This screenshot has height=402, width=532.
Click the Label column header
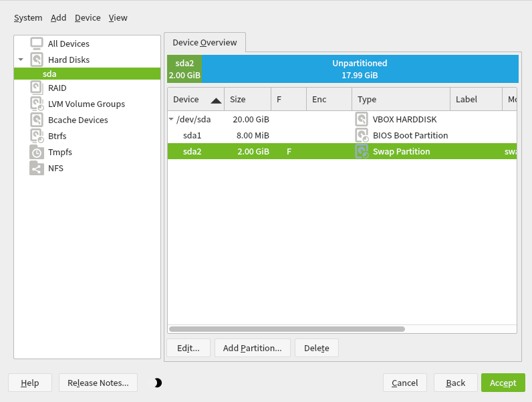coord(476,99)
